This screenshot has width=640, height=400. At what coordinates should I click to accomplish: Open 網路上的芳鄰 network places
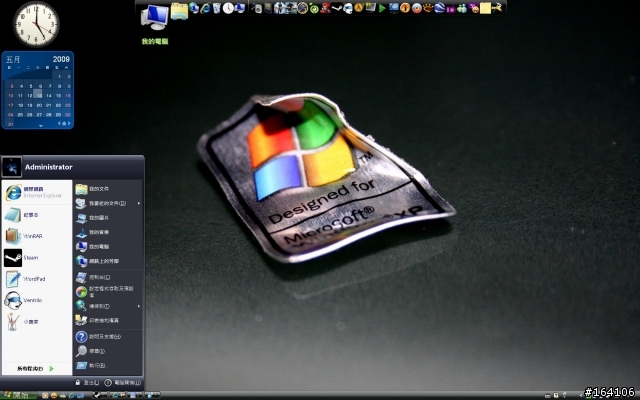[x=108, y=261]
